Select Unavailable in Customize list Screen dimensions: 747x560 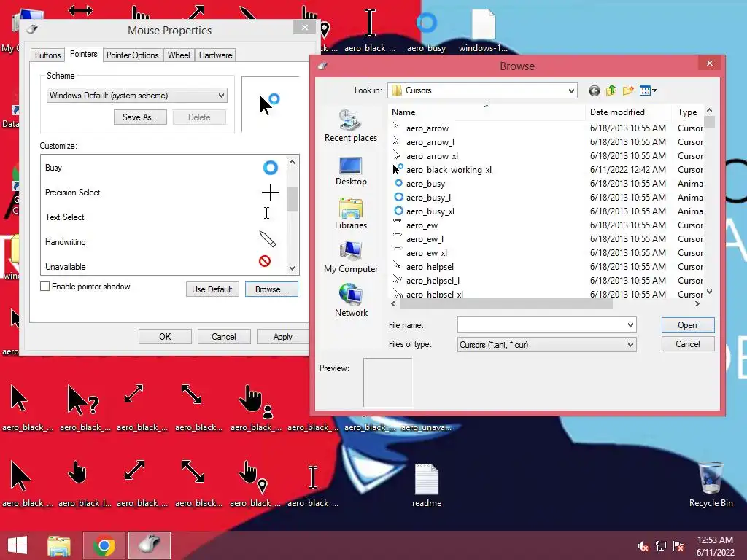point(163,266)
